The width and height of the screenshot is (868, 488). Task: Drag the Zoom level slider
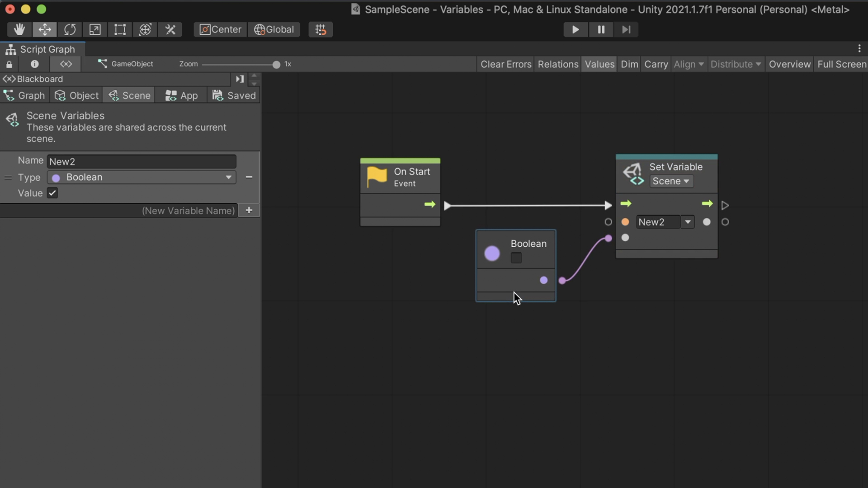pos(275,64)
